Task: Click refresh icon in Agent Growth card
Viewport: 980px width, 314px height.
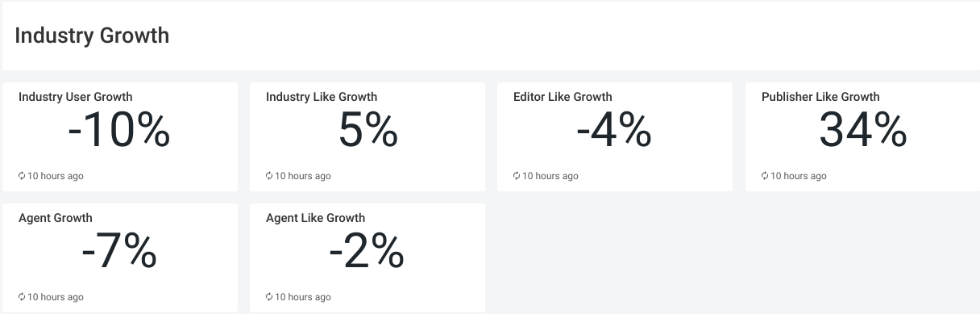Action: click(x=22, y=297)
